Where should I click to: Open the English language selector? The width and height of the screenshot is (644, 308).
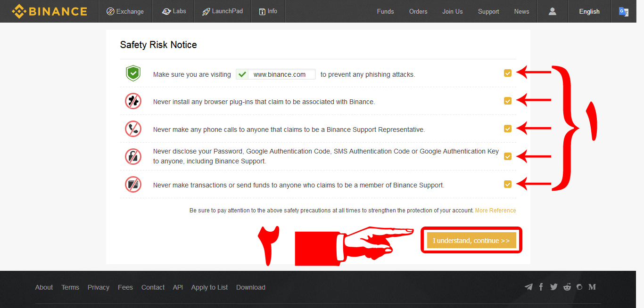tap(589, 11)
